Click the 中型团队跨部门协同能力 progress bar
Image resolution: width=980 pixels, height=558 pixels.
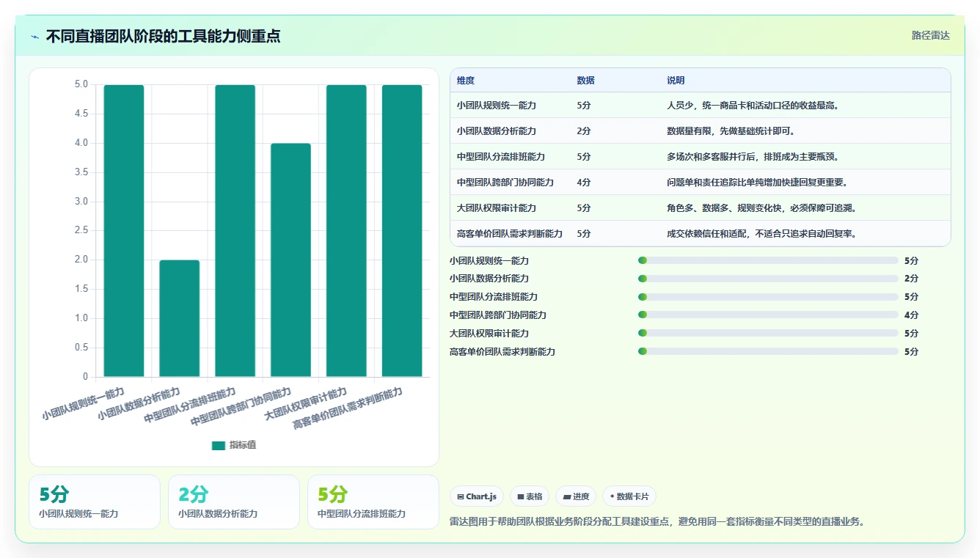(x=768, y=315)
